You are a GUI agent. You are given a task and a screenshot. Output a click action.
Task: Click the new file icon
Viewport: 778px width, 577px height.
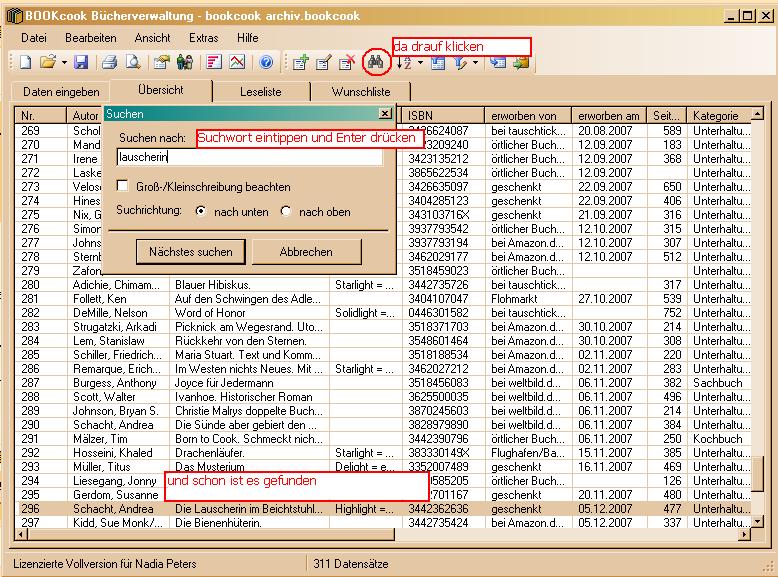pyautogui.click(x=26, y=62)
